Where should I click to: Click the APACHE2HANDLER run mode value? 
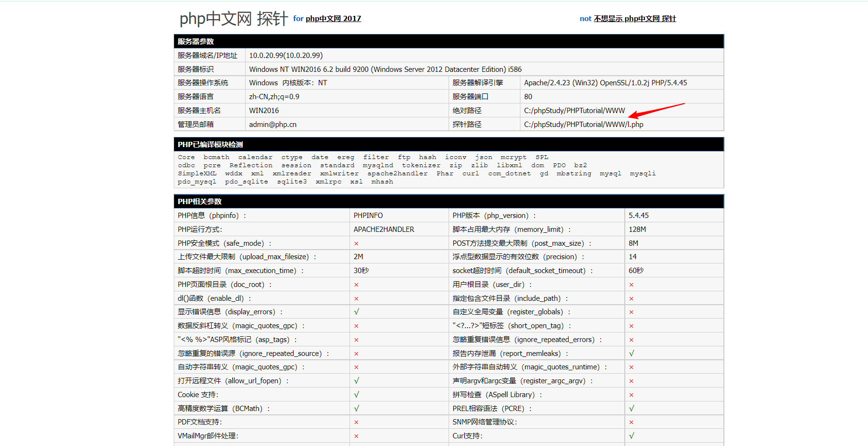coord(384,229)
